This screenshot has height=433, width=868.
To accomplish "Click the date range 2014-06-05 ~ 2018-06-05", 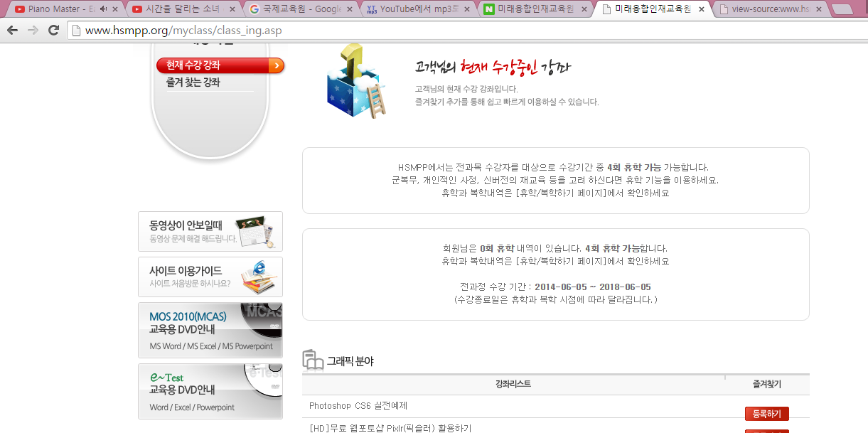I will tap(592, 287).
